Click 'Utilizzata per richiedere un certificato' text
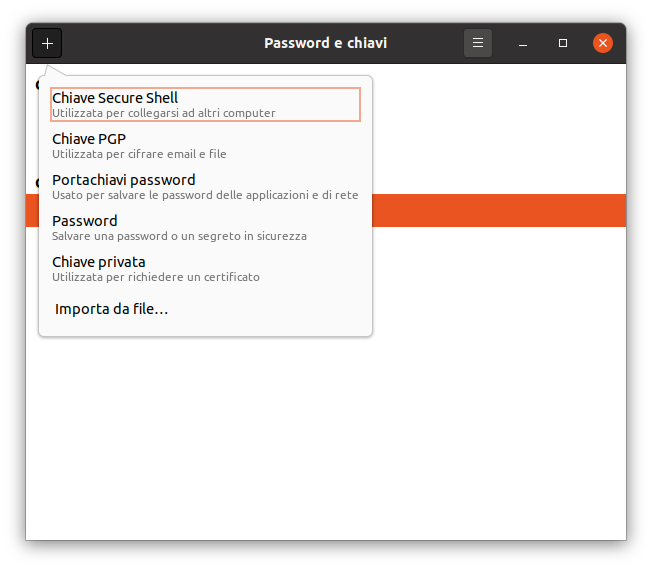 156,277
